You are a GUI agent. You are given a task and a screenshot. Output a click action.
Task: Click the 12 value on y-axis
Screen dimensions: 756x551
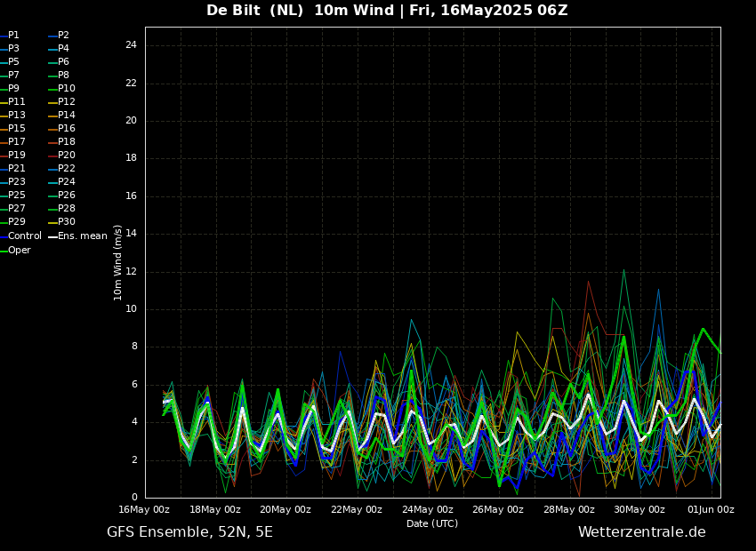click(x=131, y=271)
